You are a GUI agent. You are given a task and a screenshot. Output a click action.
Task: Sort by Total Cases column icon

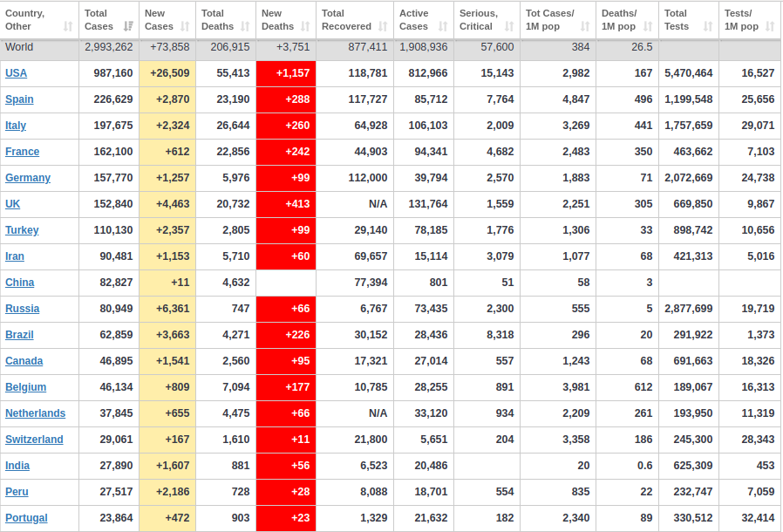coord(128,26)
